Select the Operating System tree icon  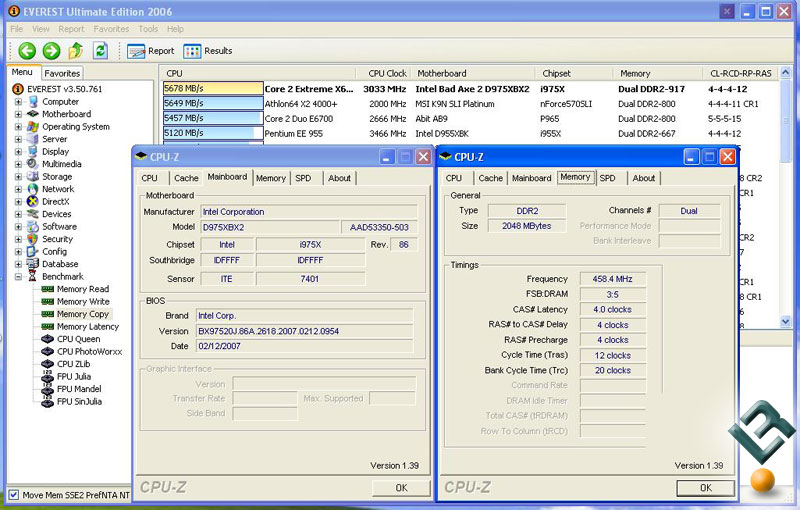tap(33, 126)
